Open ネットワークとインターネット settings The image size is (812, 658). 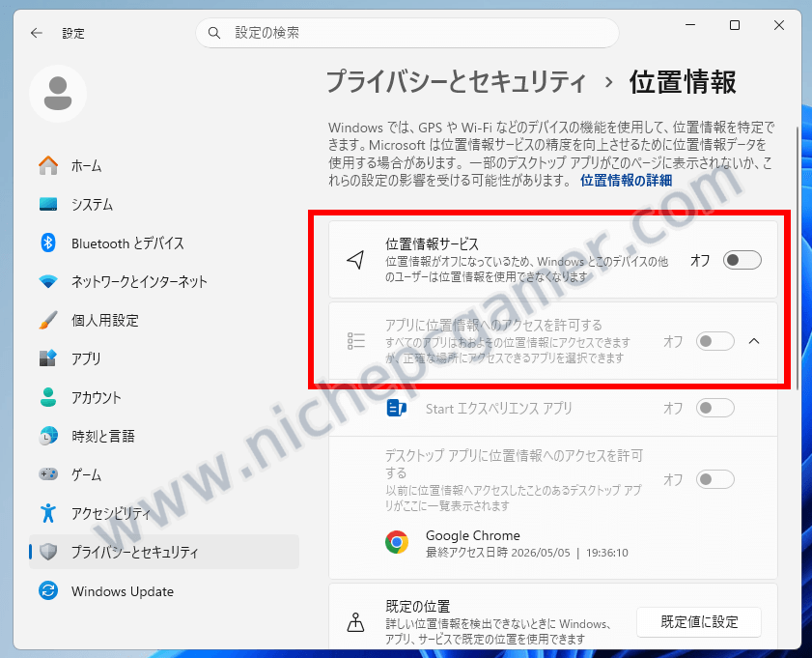click(163, 281)
